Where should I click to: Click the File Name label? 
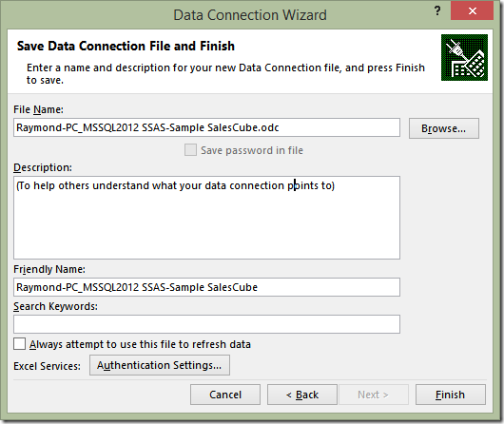point(38,109)
